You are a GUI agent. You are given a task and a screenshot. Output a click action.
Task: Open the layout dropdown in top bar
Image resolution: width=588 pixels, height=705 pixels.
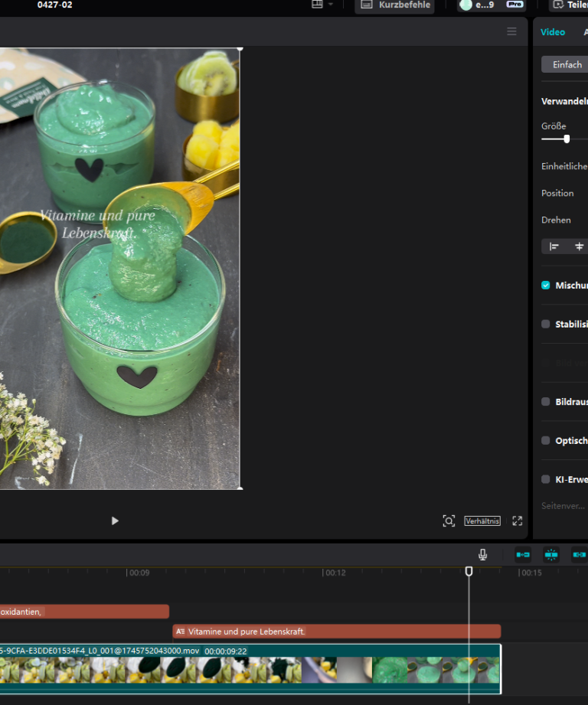click(322, 5)
